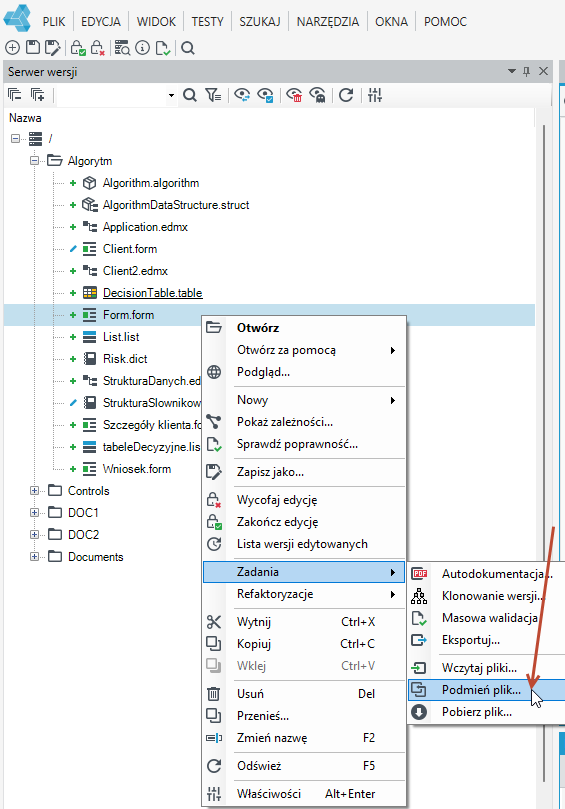Select AlgorithmDataStructure.struct file
The image size is (565, 809).
[176, 205]
